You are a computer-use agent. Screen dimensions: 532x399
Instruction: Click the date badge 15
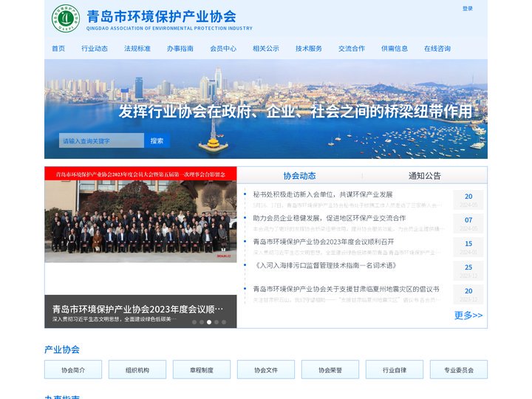[468, 248]
